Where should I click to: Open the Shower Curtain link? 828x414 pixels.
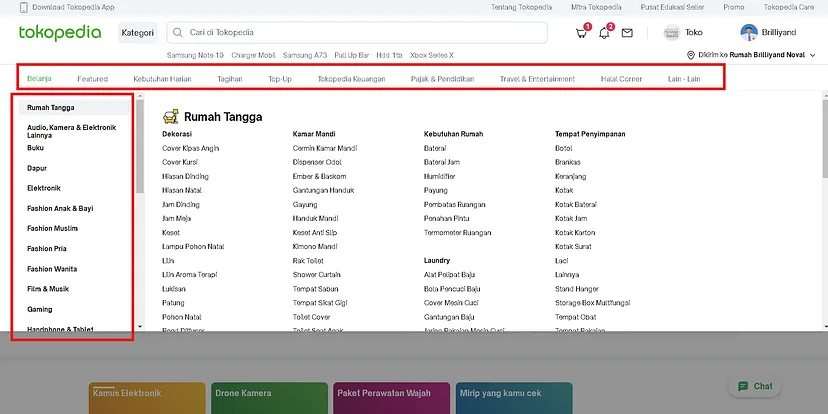[x=316, y=275]
